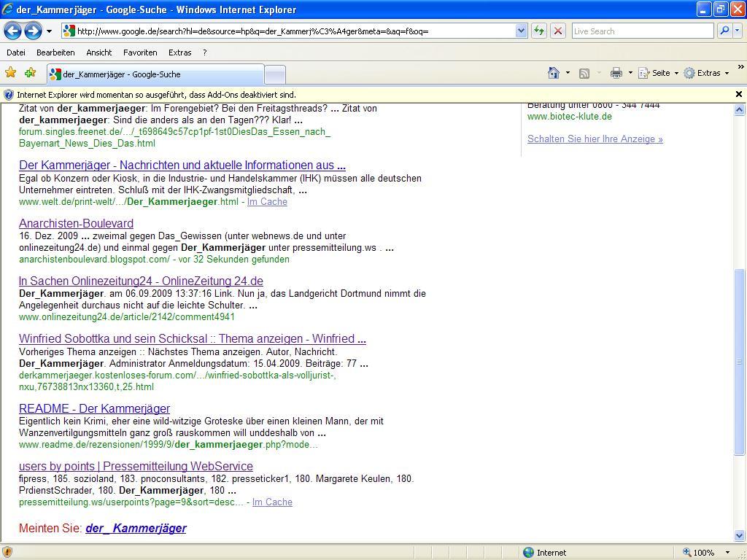Click the Home page icon

click(x=554, y=73)
